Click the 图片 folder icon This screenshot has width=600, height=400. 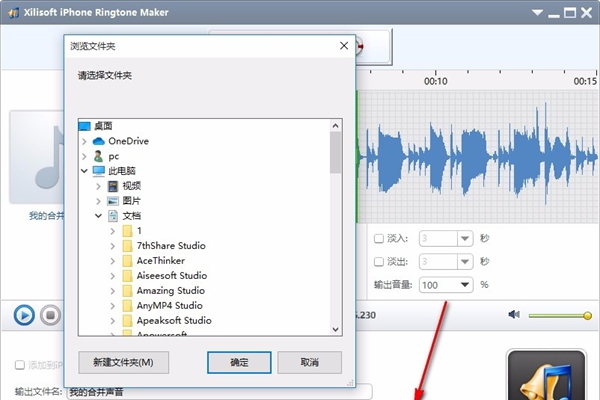(x=113, y=201)
